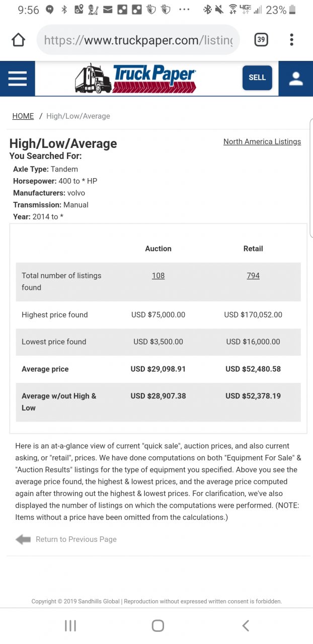Tap the browser home icon

(x=18, y=40)
